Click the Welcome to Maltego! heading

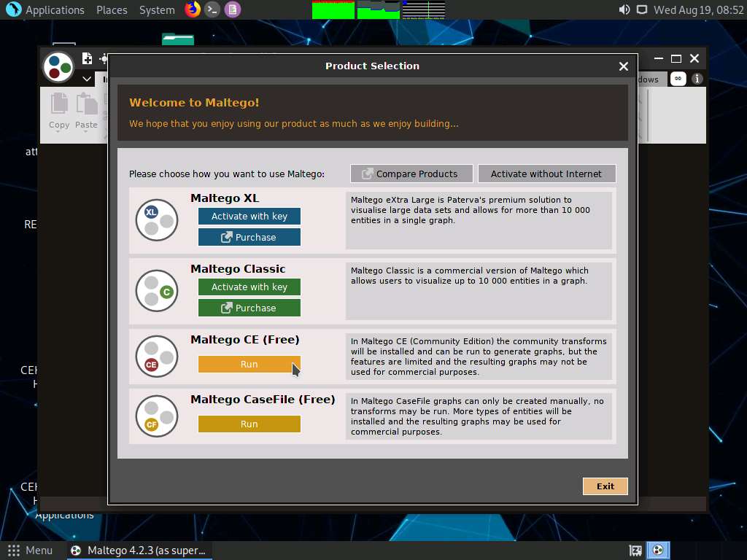[194, 102]
